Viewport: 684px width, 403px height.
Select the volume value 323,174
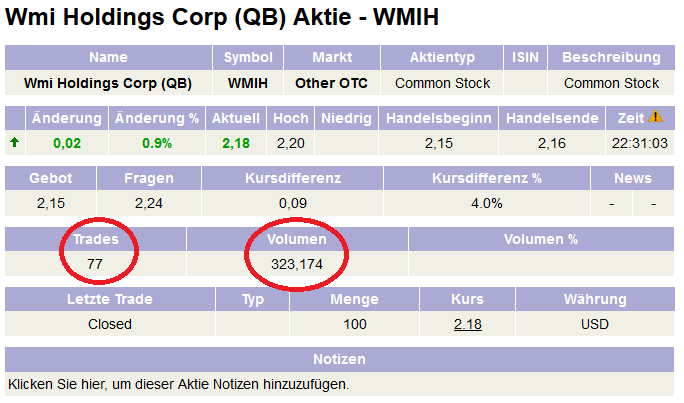pyautogui.click(x=297, y=264)
